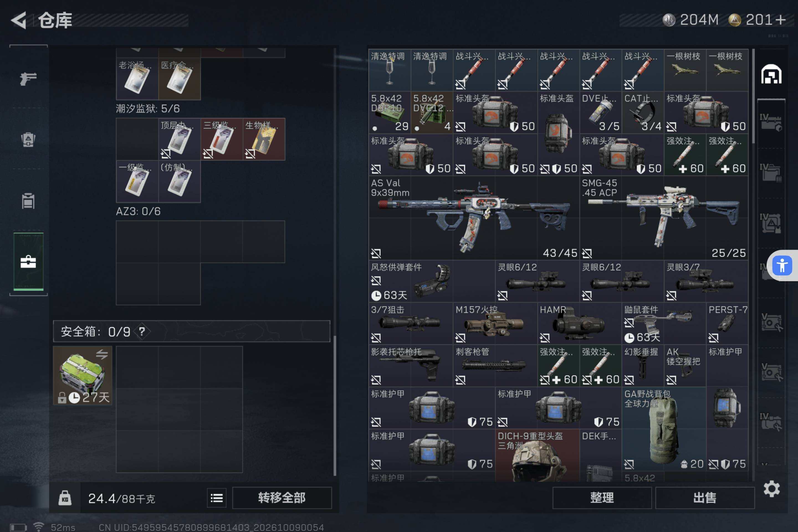Image resolution: width=798 pixels, height=532 pixels.
Task: Open the chest rig tab in the left sidebar
Action: [x=28, y=139]
